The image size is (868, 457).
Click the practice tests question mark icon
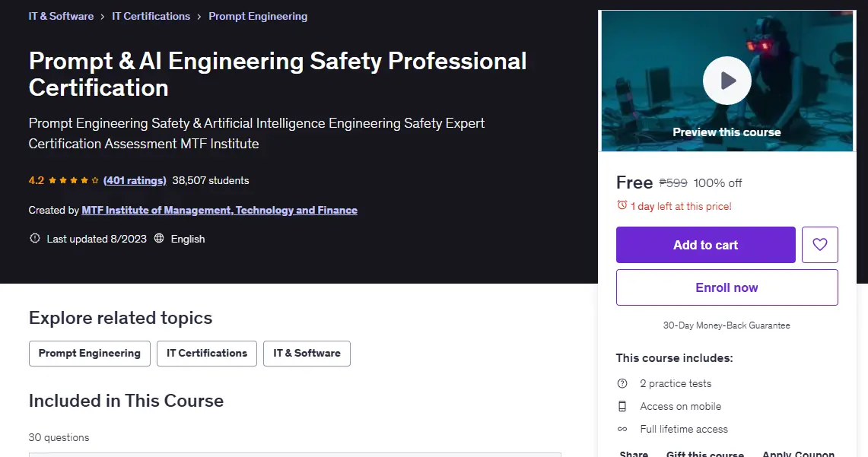[x=622, y=383]
